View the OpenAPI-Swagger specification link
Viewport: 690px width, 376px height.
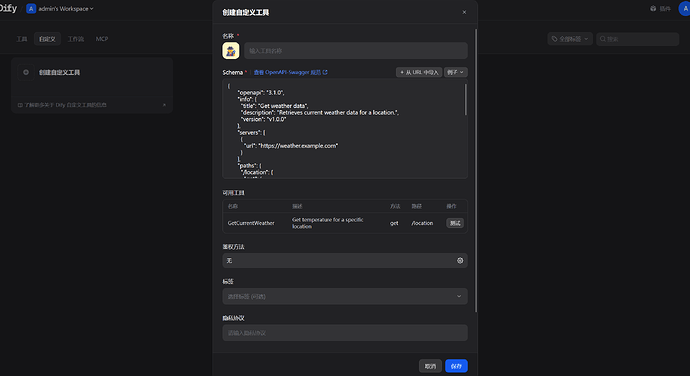[x=290, y=72]
